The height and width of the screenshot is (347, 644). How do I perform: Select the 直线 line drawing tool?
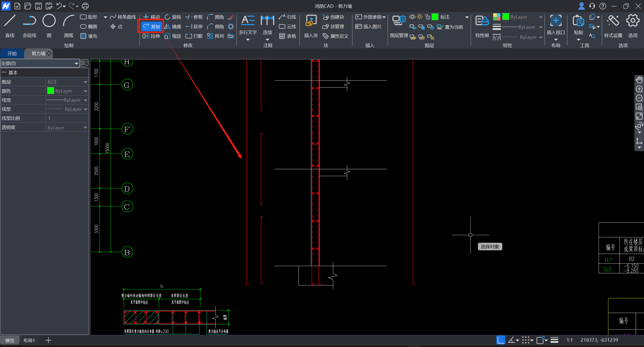point(10,21)
